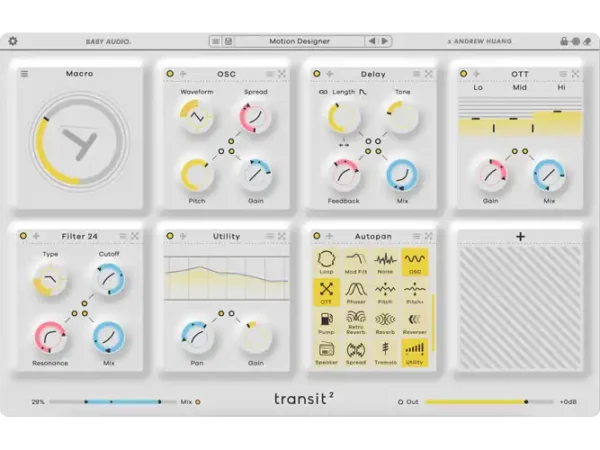Click the OTT Mix knob

pyautogui.click(x=549, y=175)
